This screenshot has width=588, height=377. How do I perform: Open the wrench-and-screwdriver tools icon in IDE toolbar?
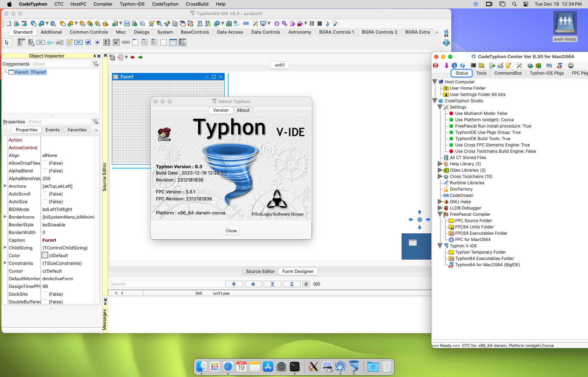point(255,23)
